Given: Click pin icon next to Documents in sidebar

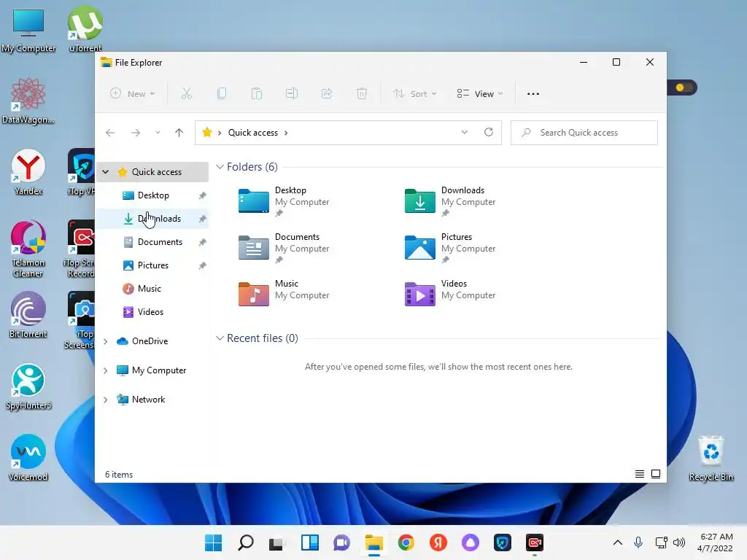Looking at the screenshot, I should (203, 242).
